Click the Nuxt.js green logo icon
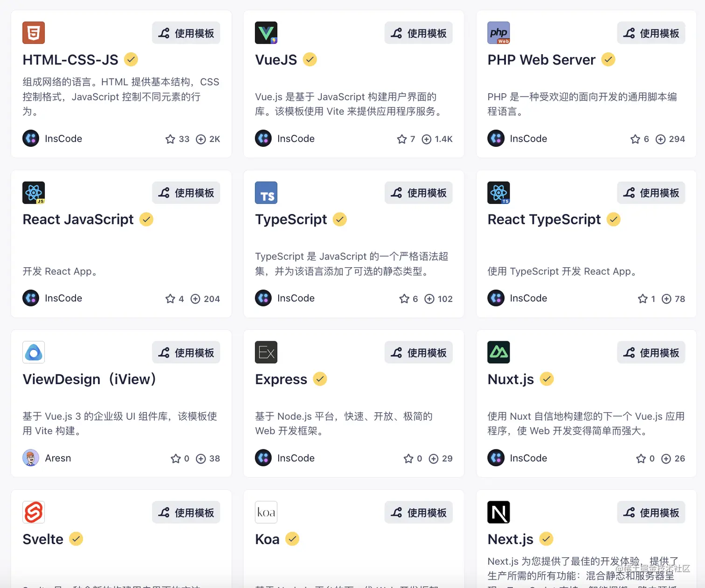This screenshot has height=588, width=705. (x=498, y=352)
